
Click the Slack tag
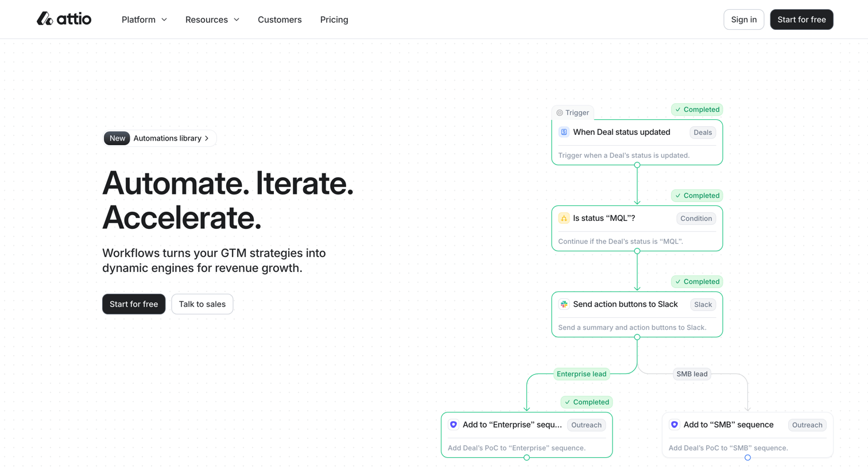703,305
